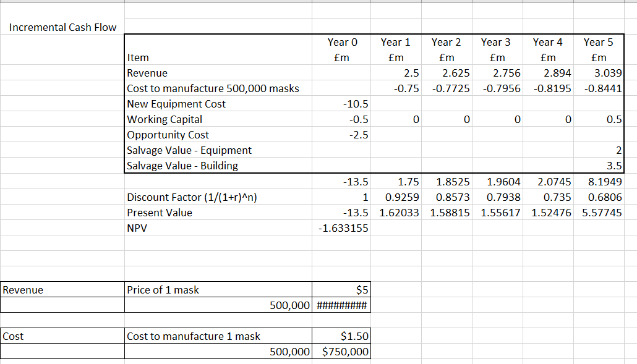Image resolution: width=637 pixels, height=364 pixels.
Task: Click the 'Revenue' label in the lower assumptions box
Action: coord(62,290)
